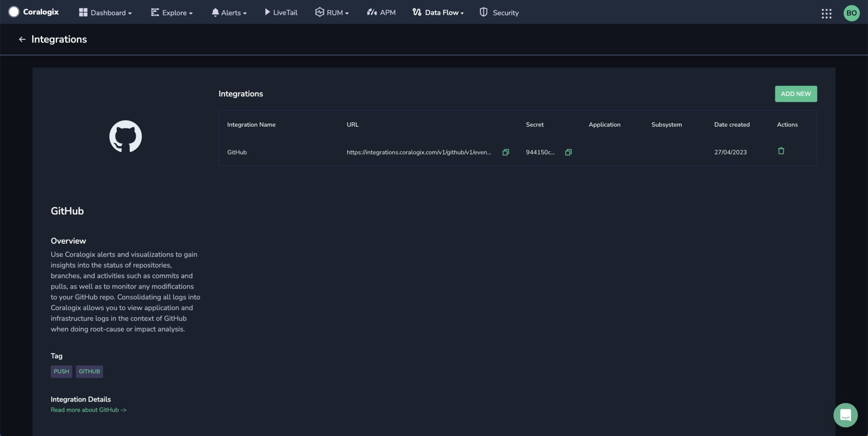
Task: Click the GITHUB tag
Action: (x=89, y=371)
